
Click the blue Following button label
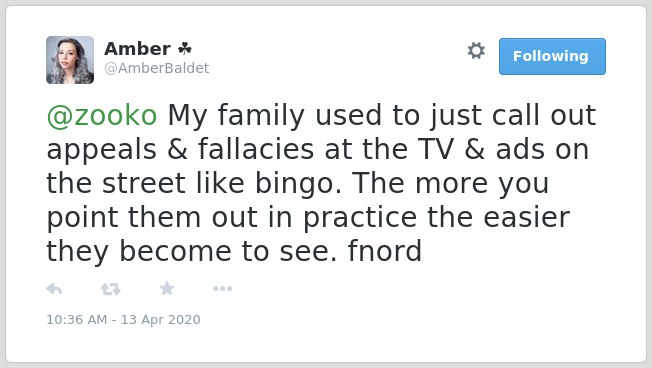pyautogui.click(x=551, y=56)
